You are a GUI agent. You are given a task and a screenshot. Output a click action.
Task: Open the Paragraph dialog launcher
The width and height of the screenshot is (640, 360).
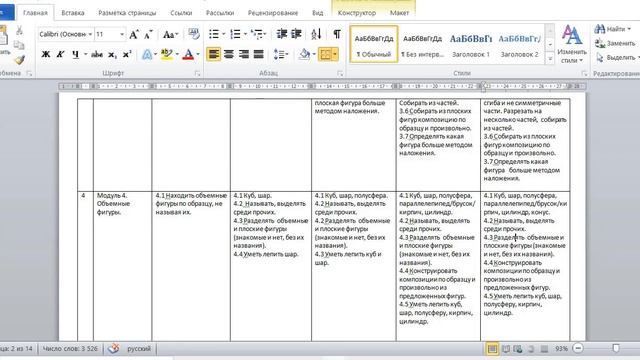point(340,73)
